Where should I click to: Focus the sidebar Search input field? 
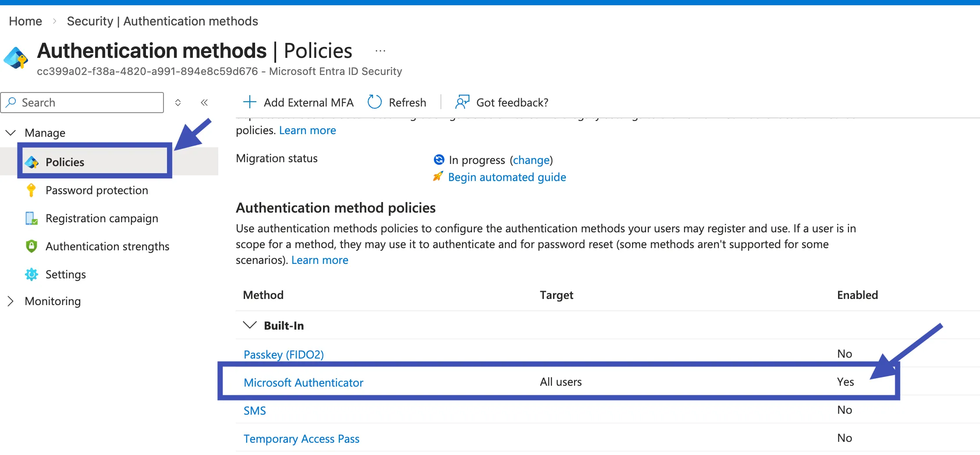[82, 103]
